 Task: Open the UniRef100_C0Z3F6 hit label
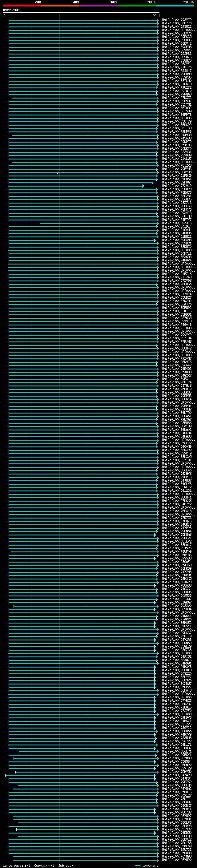click(177, 223)
